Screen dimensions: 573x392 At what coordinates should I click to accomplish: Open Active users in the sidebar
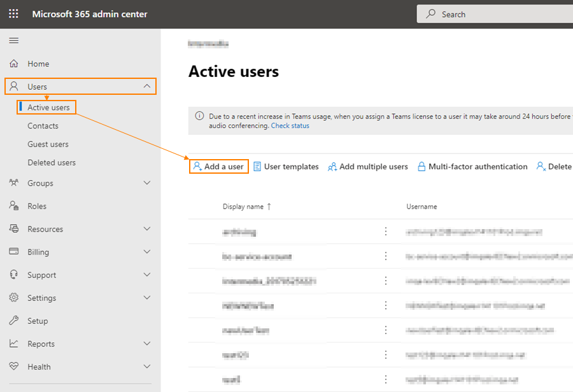48,108
